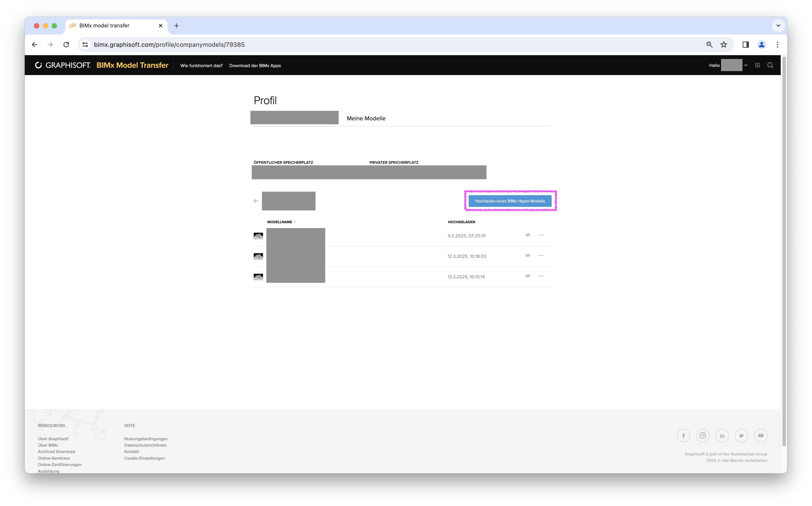Open the Archicad Download footer link
Image resolution: width=812 pixels, height=506 pixels.
tap(56, 451)
